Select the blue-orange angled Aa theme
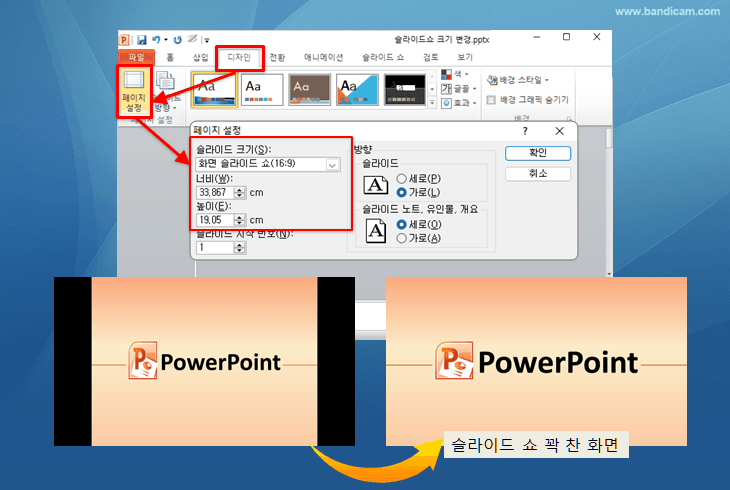The height and width of the screenshot is (490, 730). [358, 90]
